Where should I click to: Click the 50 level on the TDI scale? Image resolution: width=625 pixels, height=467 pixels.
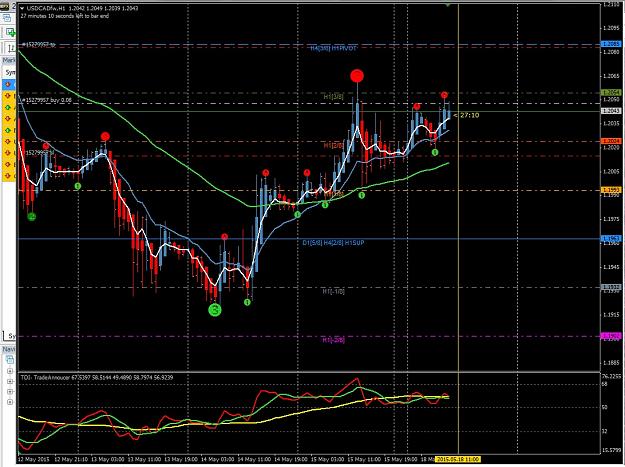point(605,407)
